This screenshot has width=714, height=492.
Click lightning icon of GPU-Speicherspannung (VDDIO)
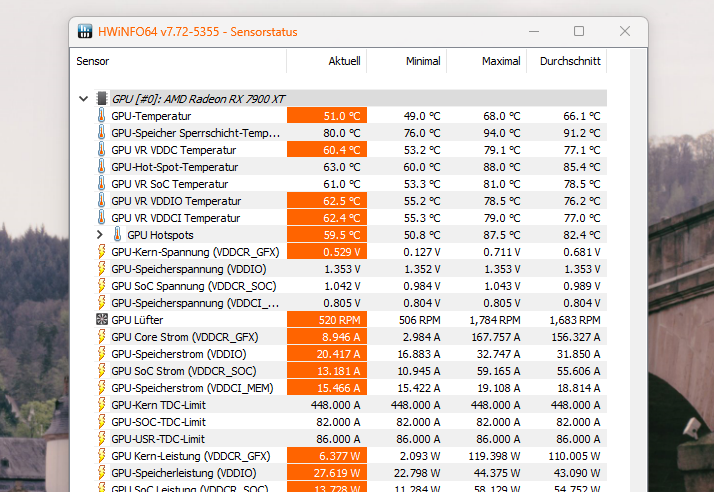point(102,269)
